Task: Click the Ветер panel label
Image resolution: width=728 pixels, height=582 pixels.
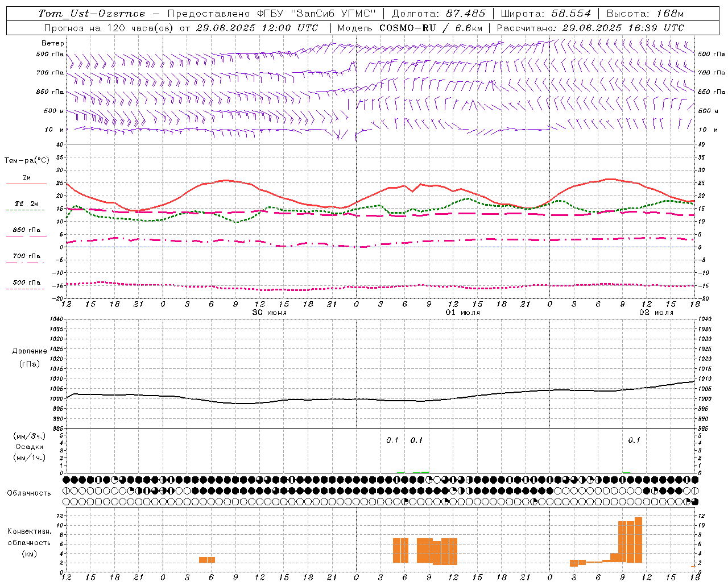Action: (x=53, y=43)
